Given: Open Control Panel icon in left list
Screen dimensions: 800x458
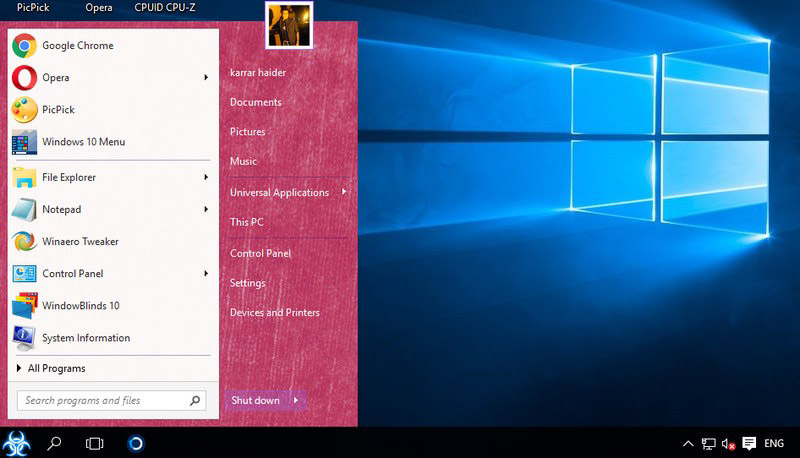Looking at the screenshot, I should (24, 274).
